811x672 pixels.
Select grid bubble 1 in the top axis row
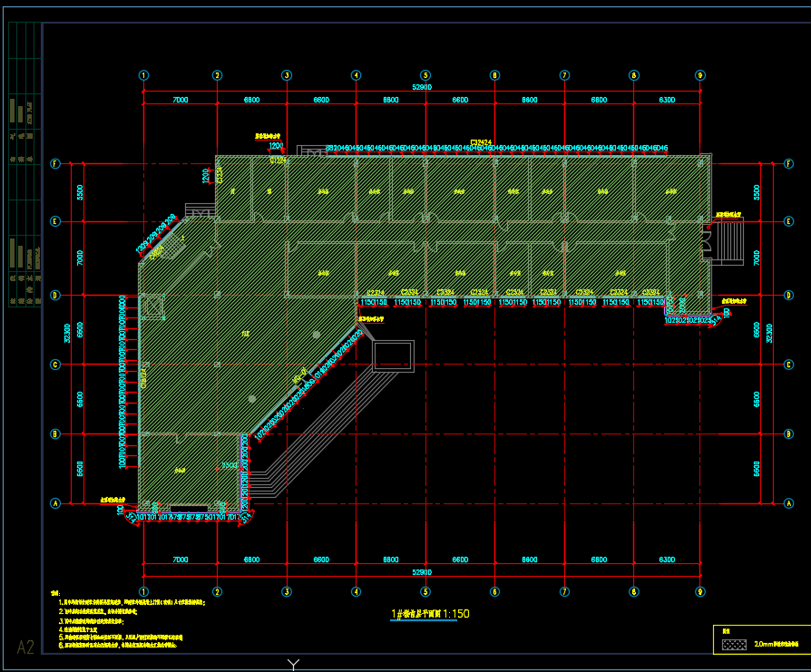[144, 75]
